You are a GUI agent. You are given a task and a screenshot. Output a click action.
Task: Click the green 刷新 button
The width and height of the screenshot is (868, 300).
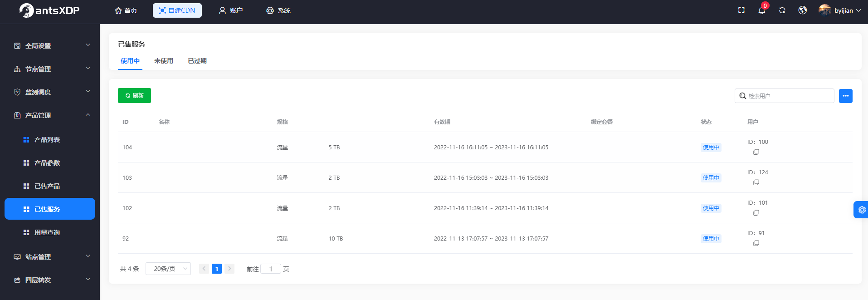tap(134, 95)
